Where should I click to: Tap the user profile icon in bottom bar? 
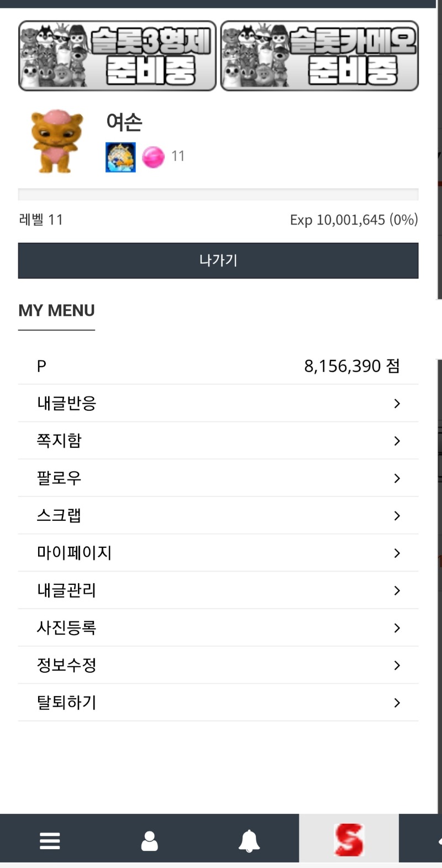click(x=149, y=841)
